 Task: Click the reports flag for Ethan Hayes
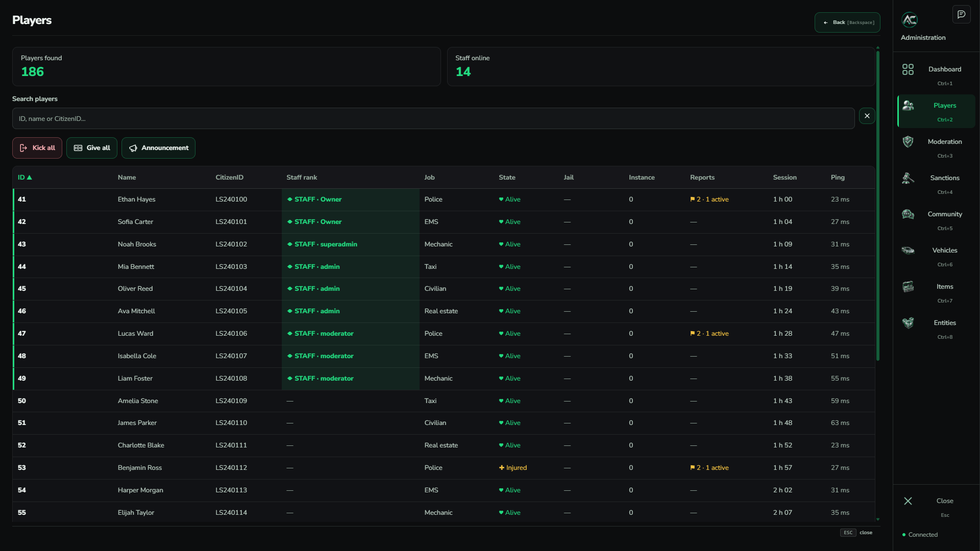pyautogui.click(x=709, y=199)
